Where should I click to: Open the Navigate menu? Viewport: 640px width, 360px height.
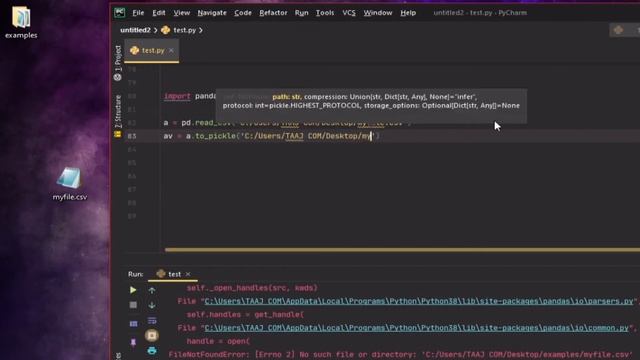[212, 13]
